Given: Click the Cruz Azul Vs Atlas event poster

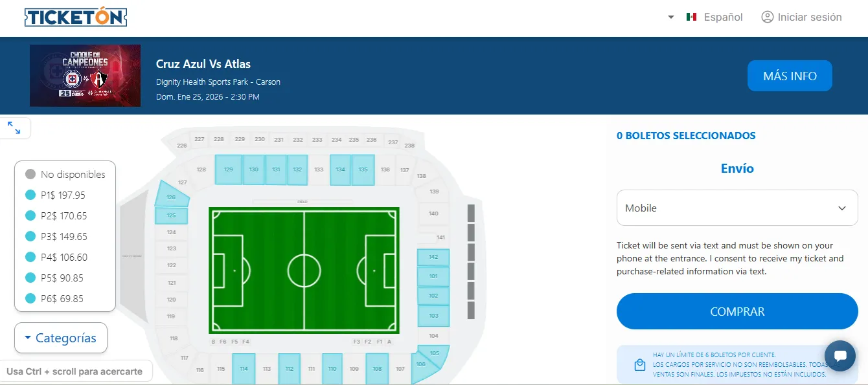Looking at the screenshot, I should pyautogui.click(x=85, y=75).
